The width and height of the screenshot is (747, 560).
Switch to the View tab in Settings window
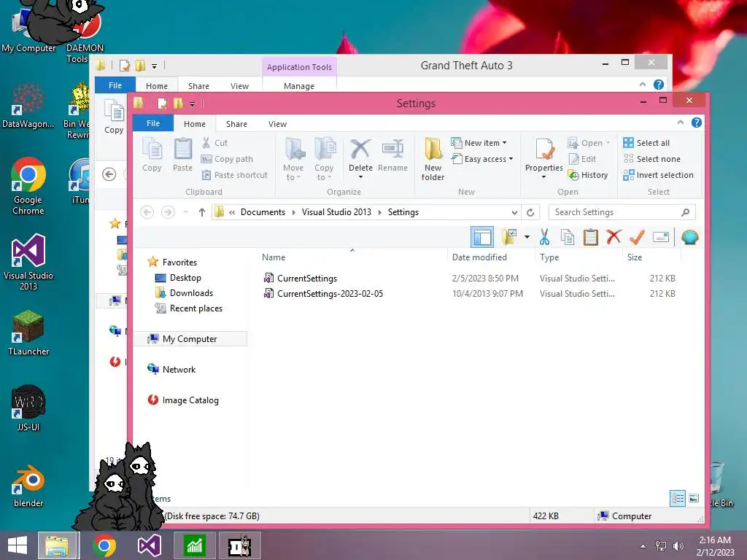[277, 124]
